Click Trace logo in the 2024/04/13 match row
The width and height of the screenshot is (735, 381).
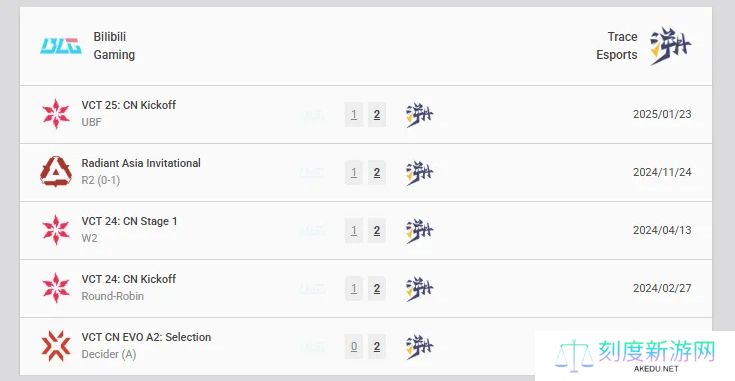[x=420, y=231]
